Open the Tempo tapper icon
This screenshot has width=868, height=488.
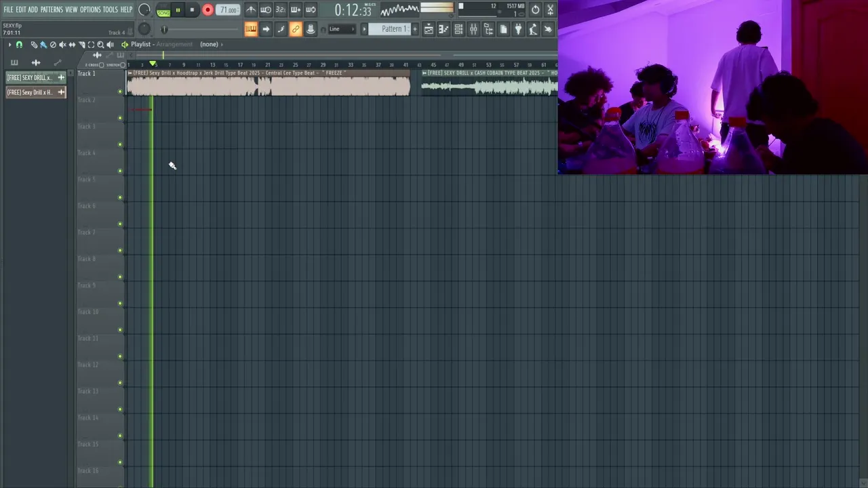534,29
